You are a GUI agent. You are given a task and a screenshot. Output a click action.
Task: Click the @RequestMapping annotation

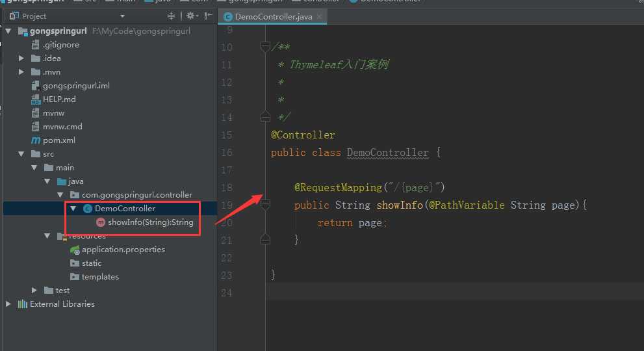click(x=338, y=188)
